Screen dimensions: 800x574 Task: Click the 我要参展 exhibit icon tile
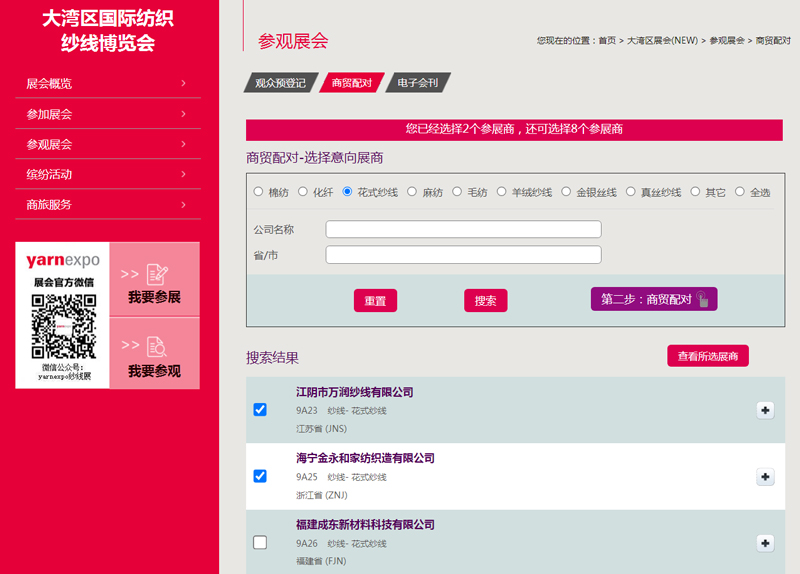click(155, 280)
